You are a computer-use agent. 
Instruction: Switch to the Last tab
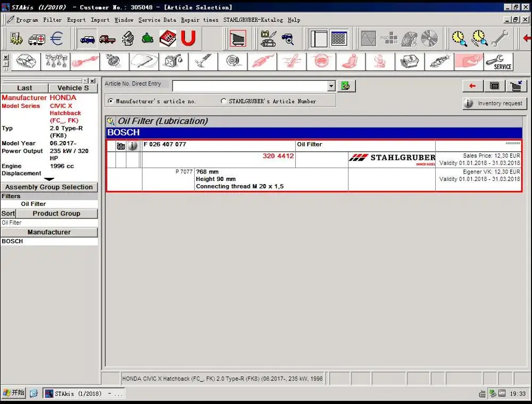pyautogui.click(x=25, y=88)
